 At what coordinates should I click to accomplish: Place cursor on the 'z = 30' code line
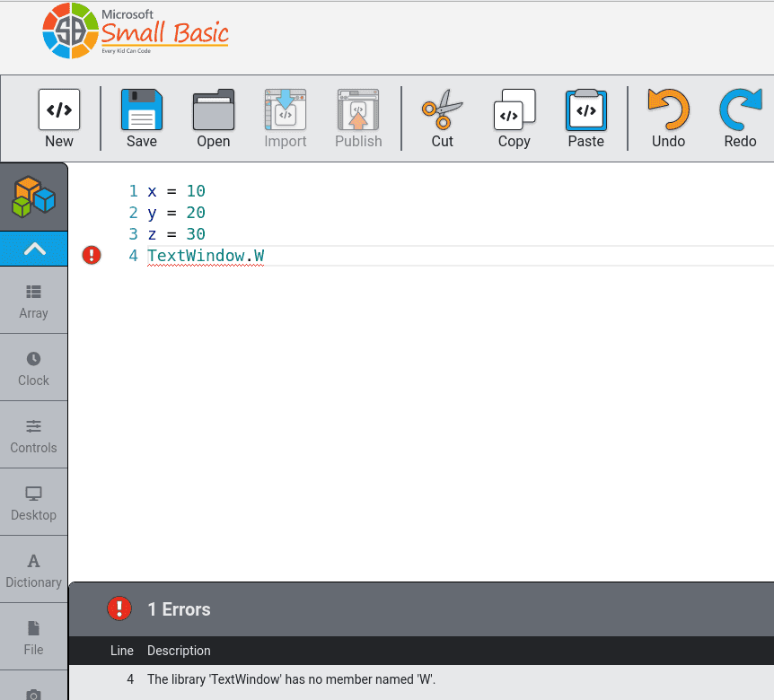176,234
